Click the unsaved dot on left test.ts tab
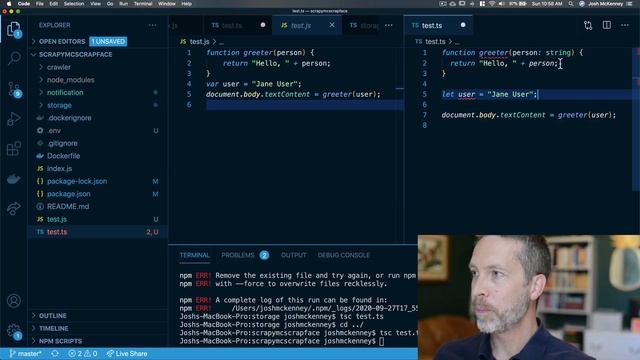Viewport: 640px width, 360px height. 263,25
